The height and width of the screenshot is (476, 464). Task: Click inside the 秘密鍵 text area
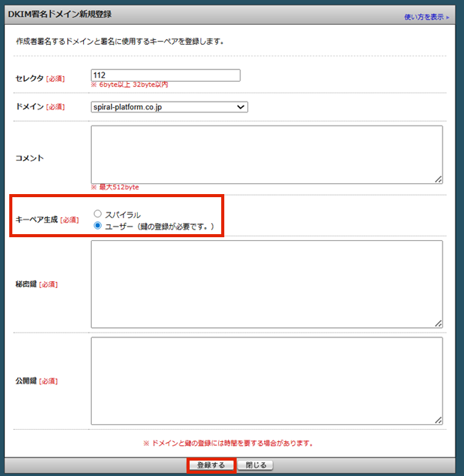[267, 284]
